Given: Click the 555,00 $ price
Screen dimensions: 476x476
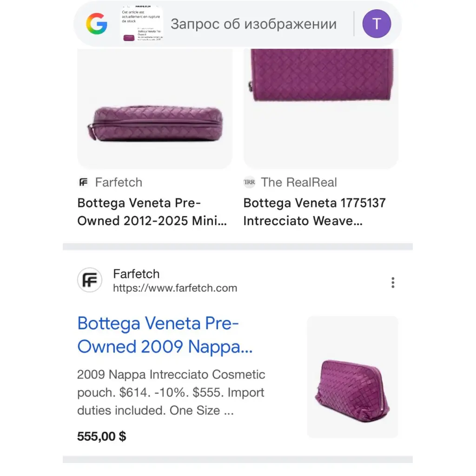Looking at the screenshot, I should click(101, 436).
